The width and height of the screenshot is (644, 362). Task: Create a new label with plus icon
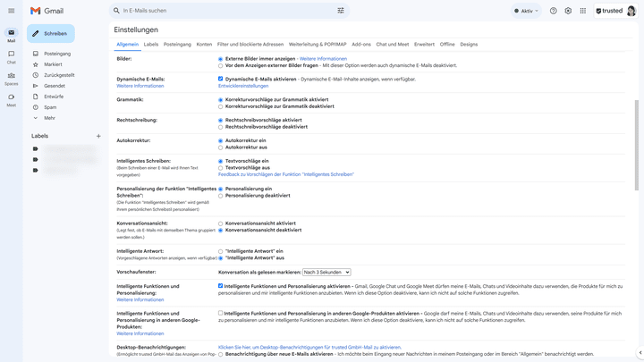tap(98, 136)
